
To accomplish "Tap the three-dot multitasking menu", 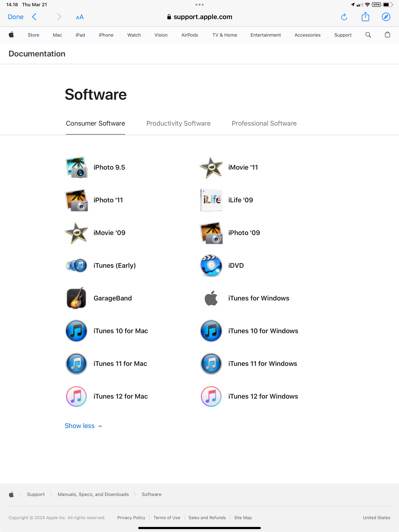I will 199,4.
